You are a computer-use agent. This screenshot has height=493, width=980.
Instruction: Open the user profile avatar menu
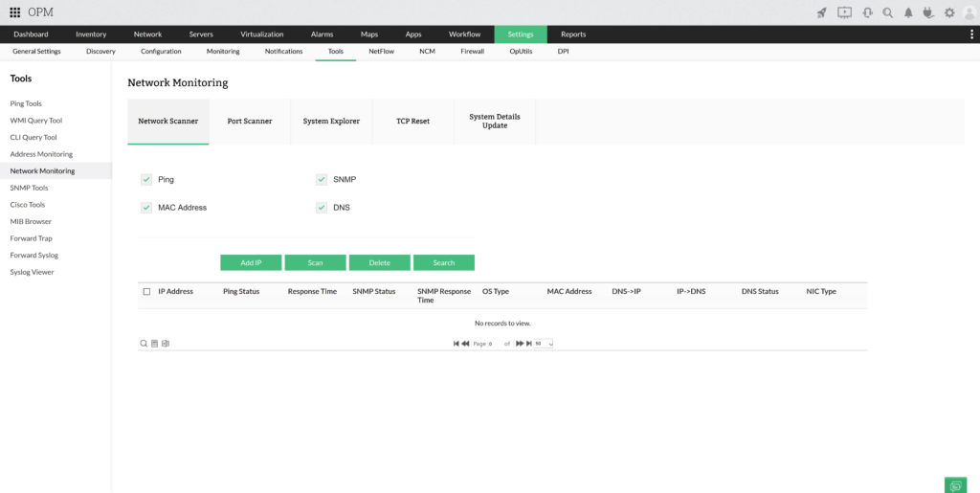click(969, 12)
